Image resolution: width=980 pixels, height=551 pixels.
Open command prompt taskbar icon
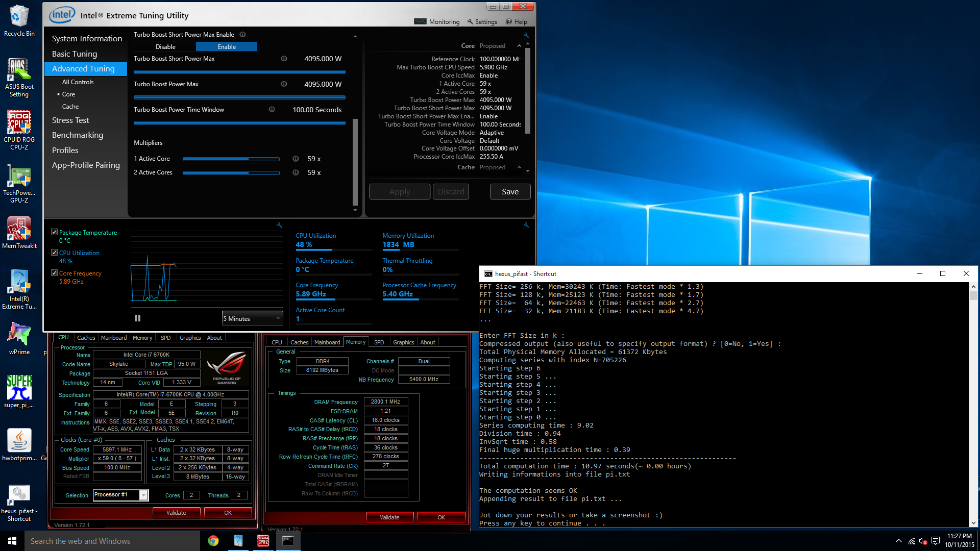(x=288, y=541)
